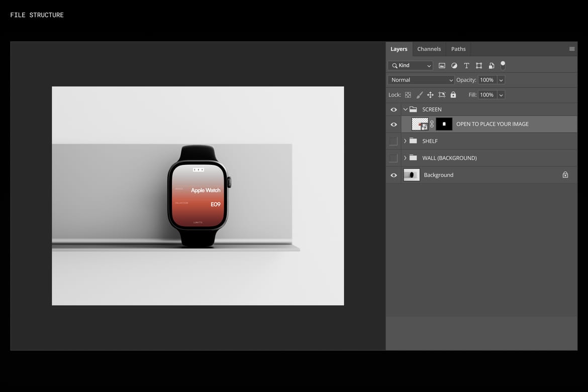Open the Normal blend mode dropdown

point(421,80)
